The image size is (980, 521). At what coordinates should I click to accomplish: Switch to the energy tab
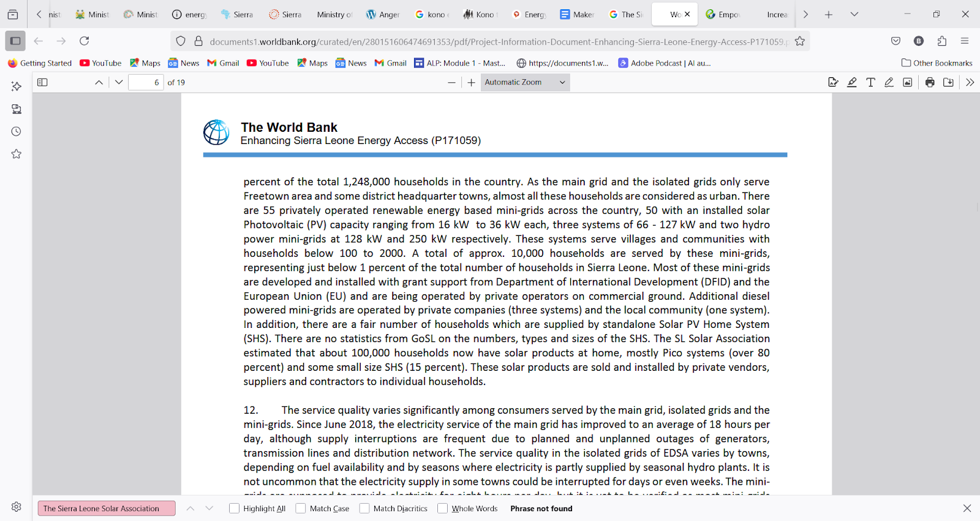click(189, 14)
